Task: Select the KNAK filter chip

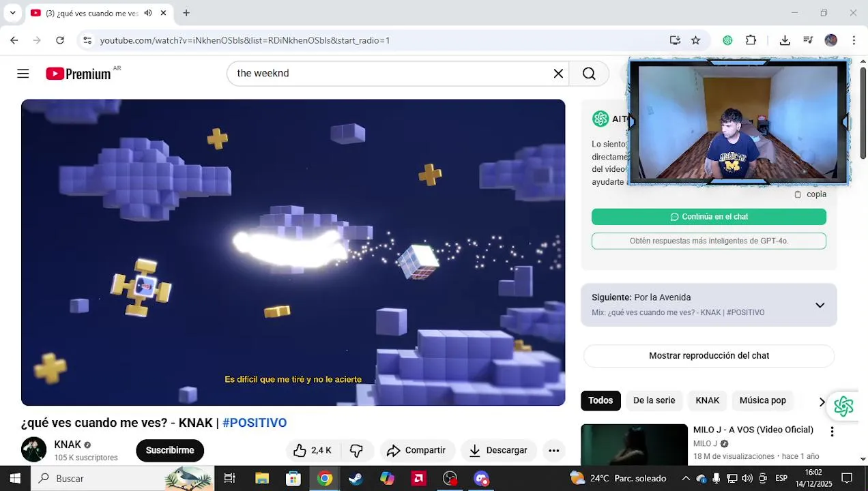Action: pyautogui.click(x=707, y=400)
